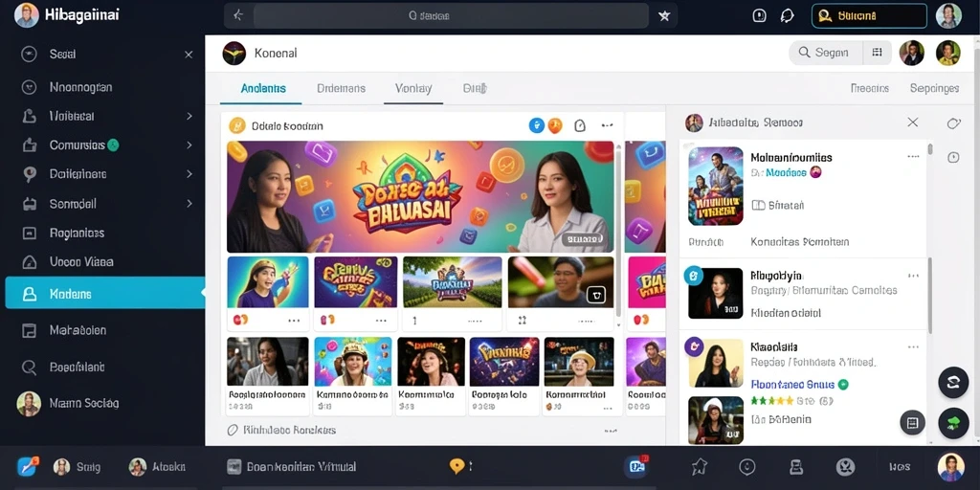Click the green leaf floating button
Screen dimensions: 980x490
[953, 423]
